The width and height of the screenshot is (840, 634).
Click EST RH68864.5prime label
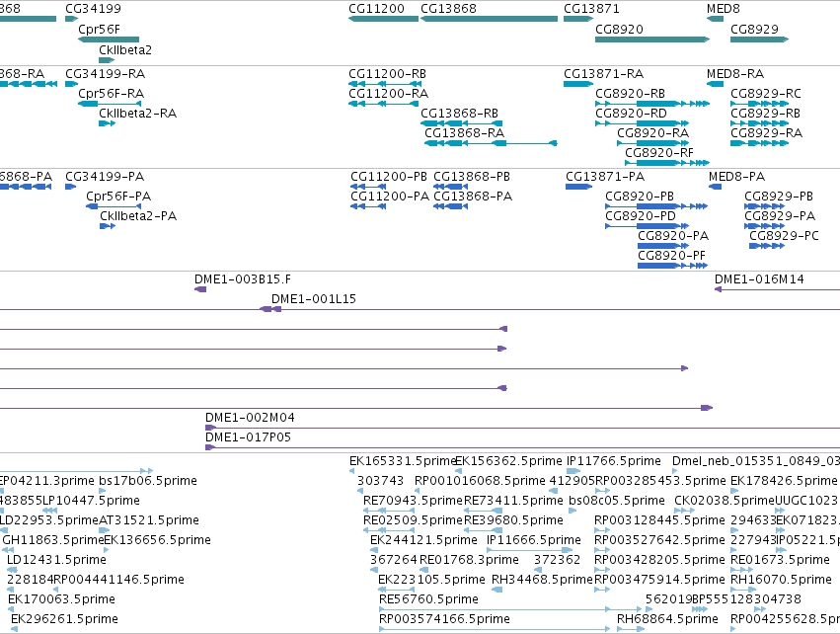pyautogui.click(x=667, y=619)
